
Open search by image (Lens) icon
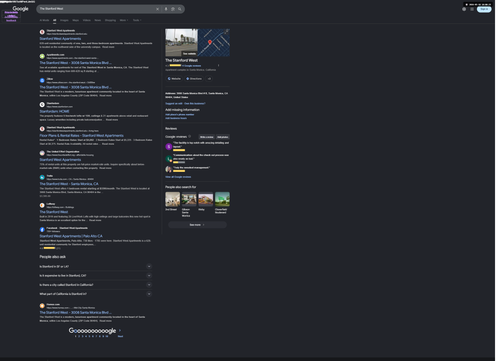[173, 9]
